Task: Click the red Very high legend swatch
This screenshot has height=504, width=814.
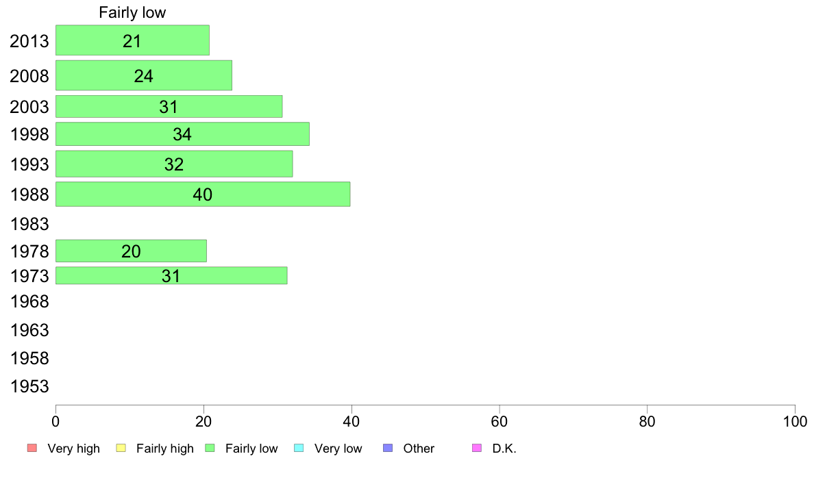Action: coord(32,448)
